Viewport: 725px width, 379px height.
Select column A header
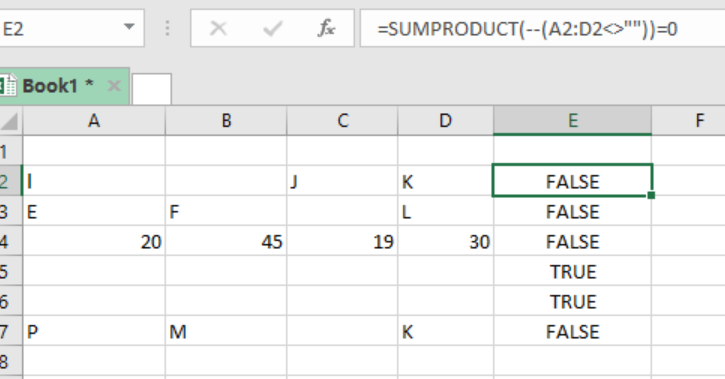94,121
